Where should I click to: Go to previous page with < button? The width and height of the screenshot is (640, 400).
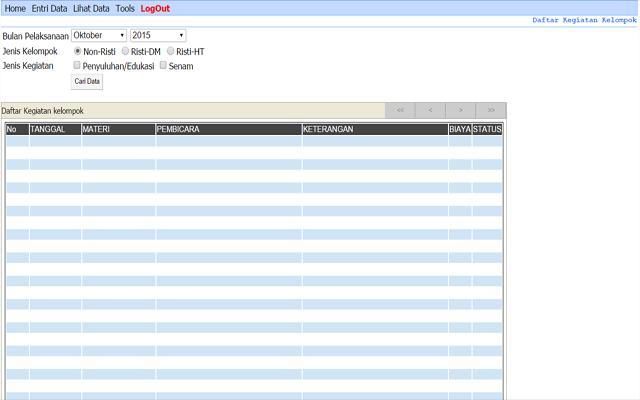430,110
